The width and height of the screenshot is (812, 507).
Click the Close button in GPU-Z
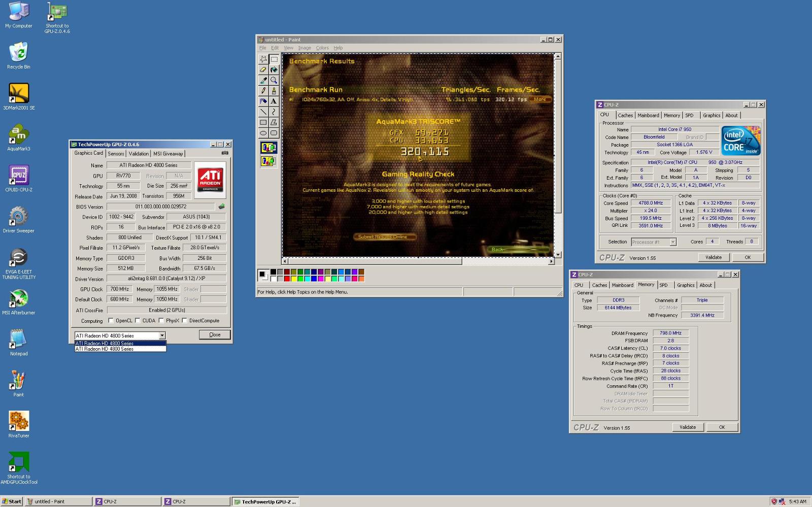(215, 334)
